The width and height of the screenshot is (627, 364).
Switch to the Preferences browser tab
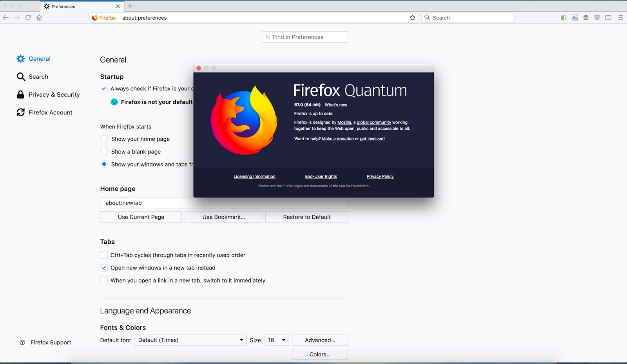82,6
